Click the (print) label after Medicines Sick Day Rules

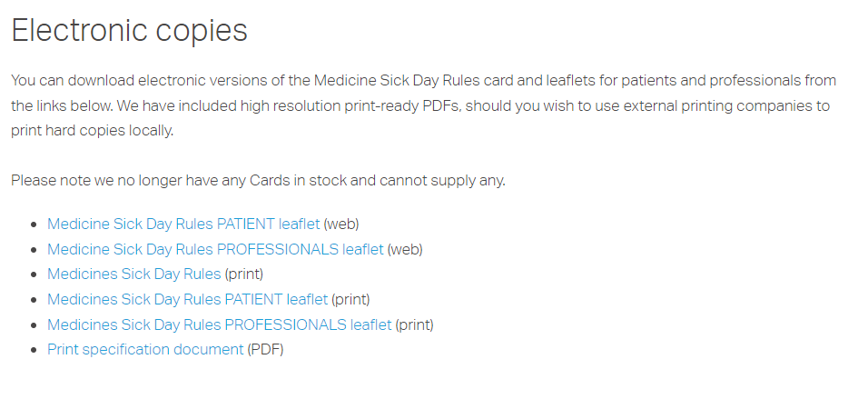(243, 274)
